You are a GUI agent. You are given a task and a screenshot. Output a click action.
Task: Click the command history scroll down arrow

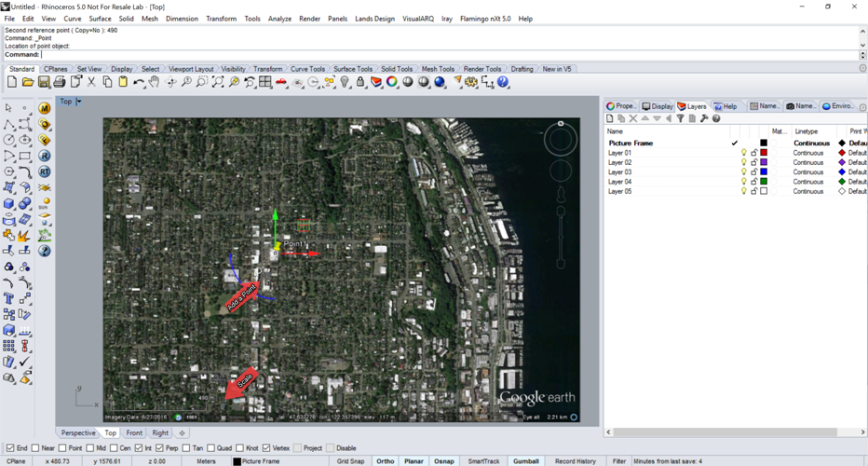point(862,46)
